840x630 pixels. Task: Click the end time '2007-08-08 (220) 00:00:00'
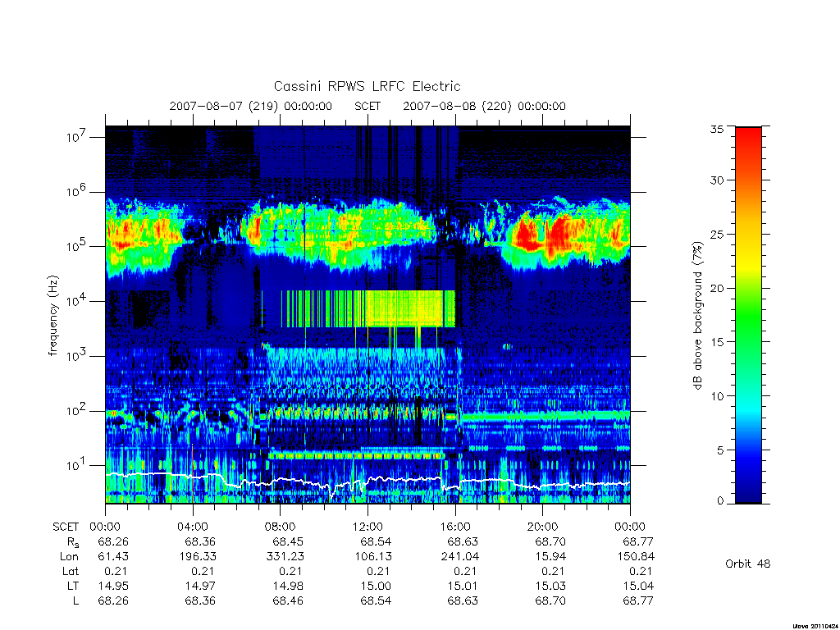click(x=484, y=106)
